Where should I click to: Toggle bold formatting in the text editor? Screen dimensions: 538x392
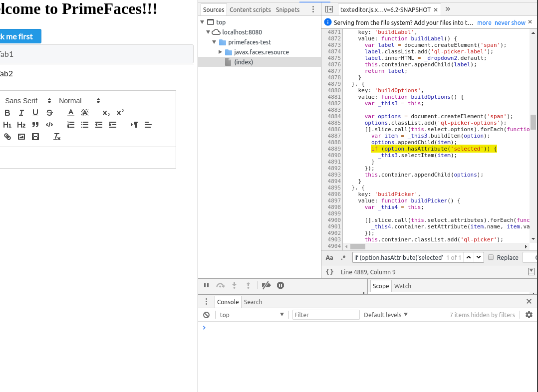[x=7, y=113]
